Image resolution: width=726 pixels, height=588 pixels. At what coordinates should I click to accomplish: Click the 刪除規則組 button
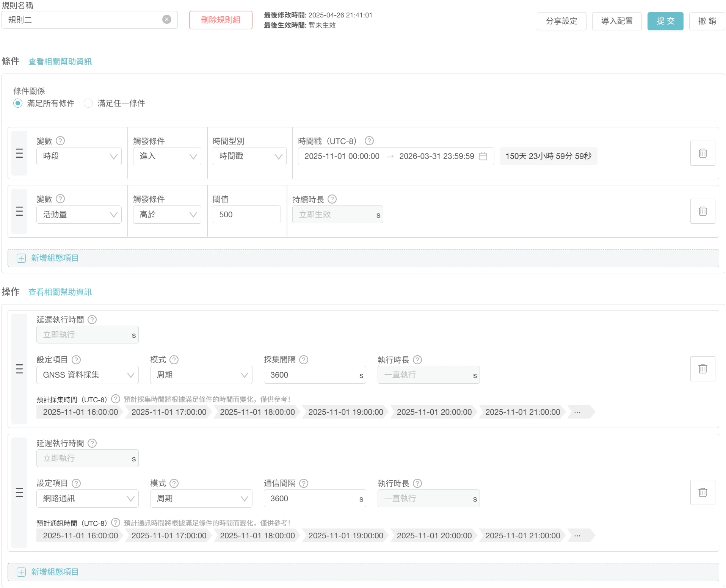[221, 20]
